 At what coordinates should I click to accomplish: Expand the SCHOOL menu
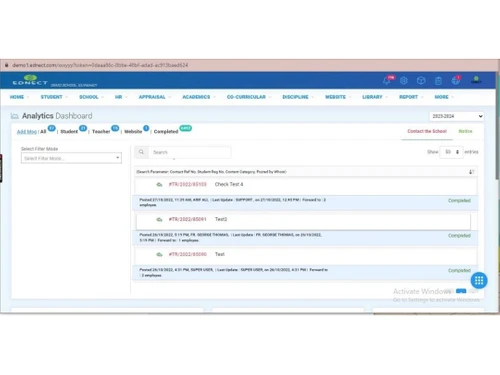point(91,97)
